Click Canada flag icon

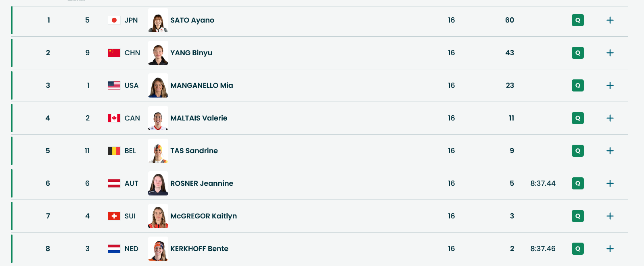(x=114, y=118)
